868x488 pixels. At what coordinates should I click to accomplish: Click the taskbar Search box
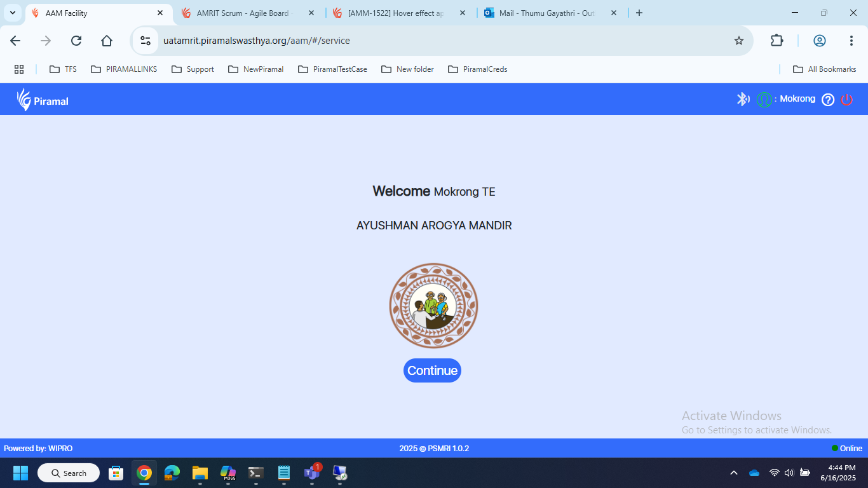point(69,473)
